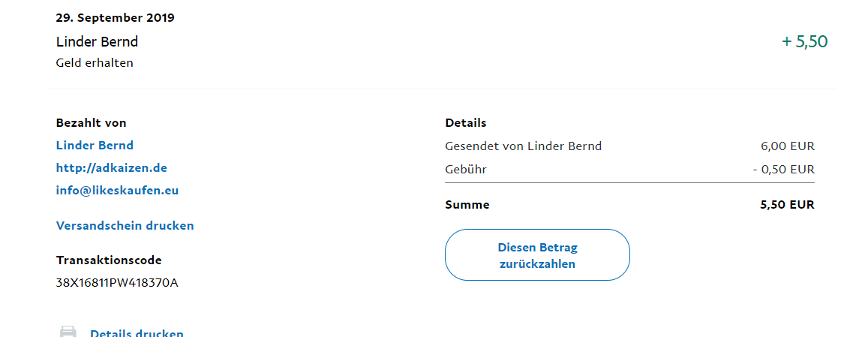The width and height of the screenshot is (868, 337).
Task: Open the Details drucken link
Action: [137, 333]
